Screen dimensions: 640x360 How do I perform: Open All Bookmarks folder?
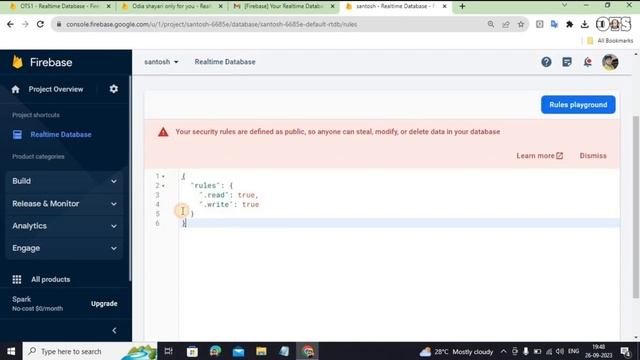coord(610,40)
